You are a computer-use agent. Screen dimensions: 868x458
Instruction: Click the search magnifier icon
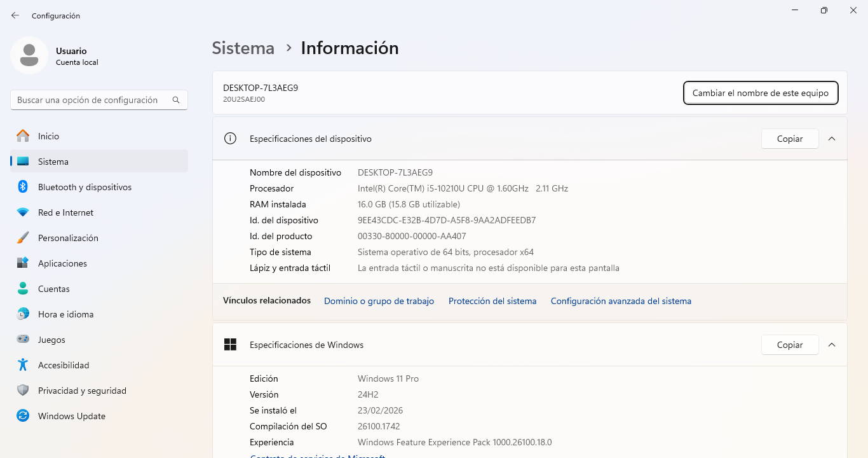[176, 100]
